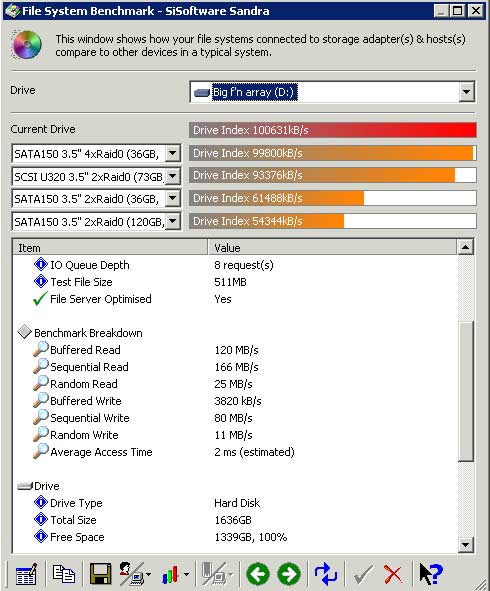The height and width of the screenshot is (591, 490).
Task: Click the context help cursor icon
Action: click(x=430, y=575)
